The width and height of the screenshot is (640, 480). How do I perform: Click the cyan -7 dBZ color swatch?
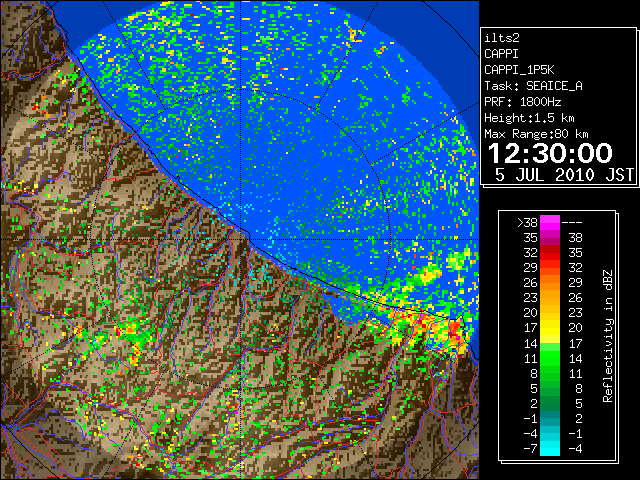(x=550, y=448)
